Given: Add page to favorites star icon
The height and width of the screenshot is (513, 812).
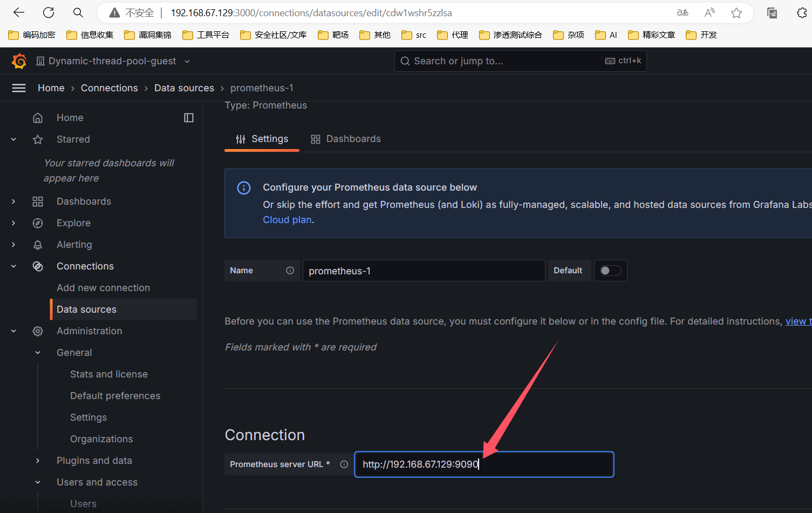Looking at the screenshot, I should 736,13.
